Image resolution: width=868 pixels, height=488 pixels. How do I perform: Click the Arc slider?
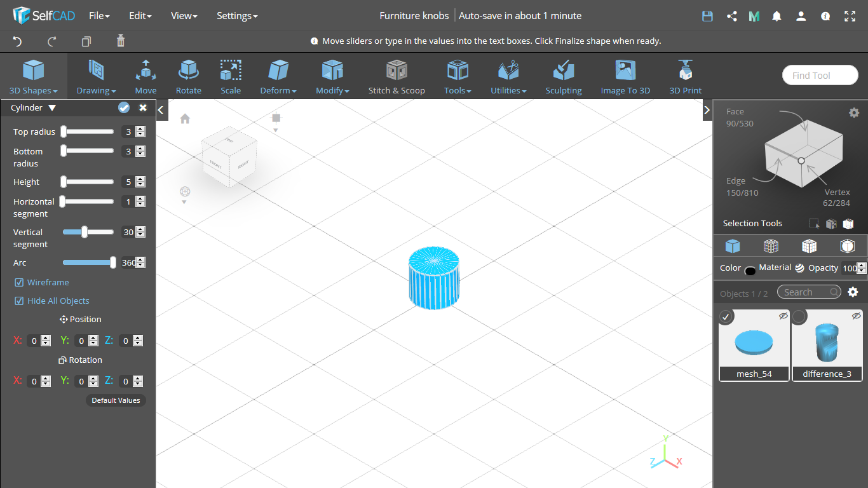[x=88, y=262]
